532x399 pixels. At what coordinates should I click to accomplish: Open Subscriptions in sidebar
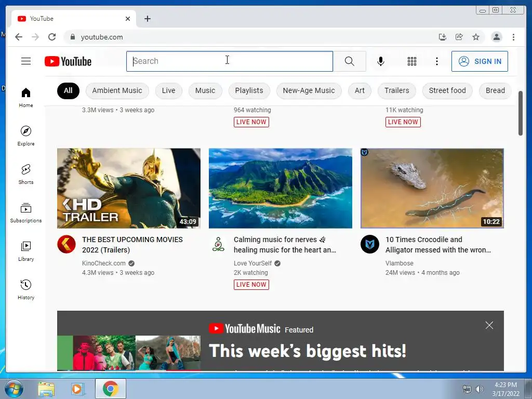(x=26, y=212)
